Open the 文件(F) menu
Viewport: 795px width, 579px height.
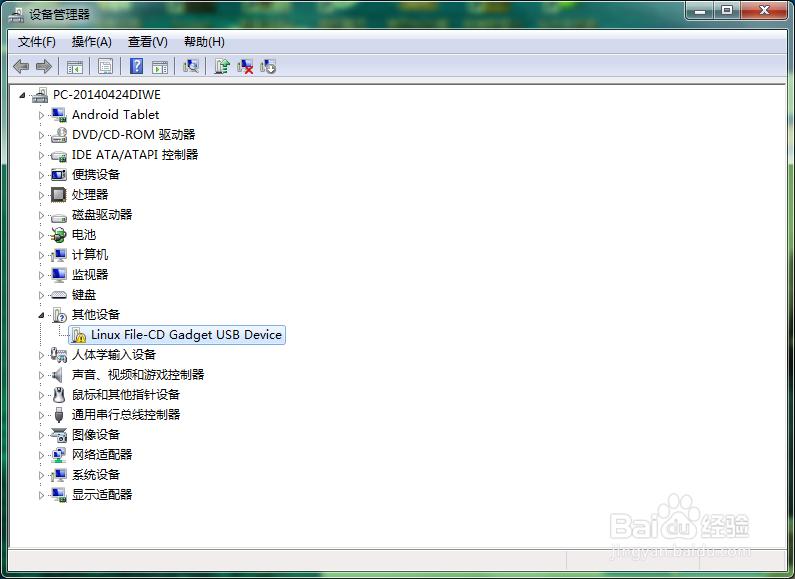[x=37, y=42]
